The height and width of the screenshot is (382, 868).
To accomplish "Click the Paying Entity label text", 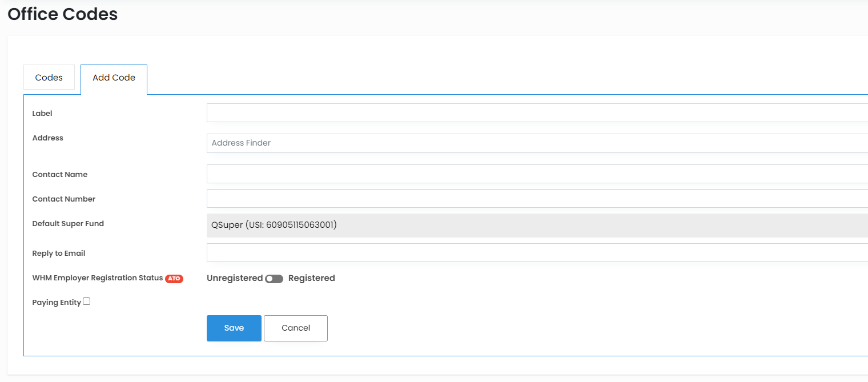I will [x=57, y=303].
